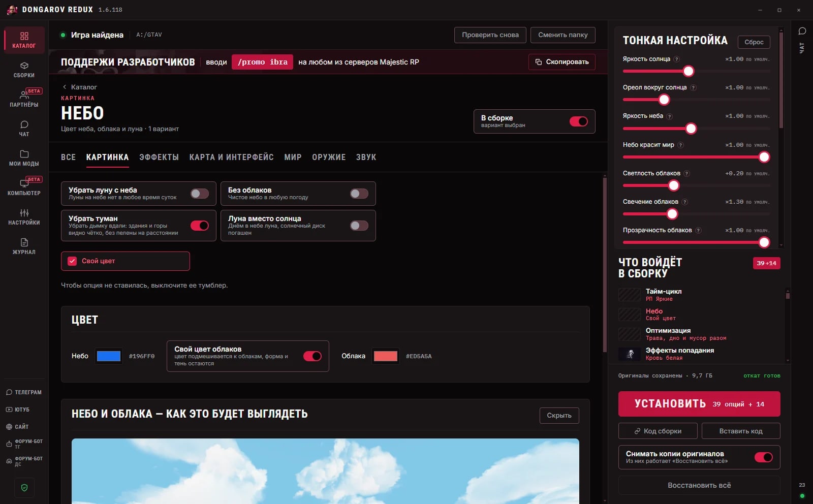Open the Ютуб link
Image resolution: width=813 pixels, height=504 pixels.
click(18, 409)
